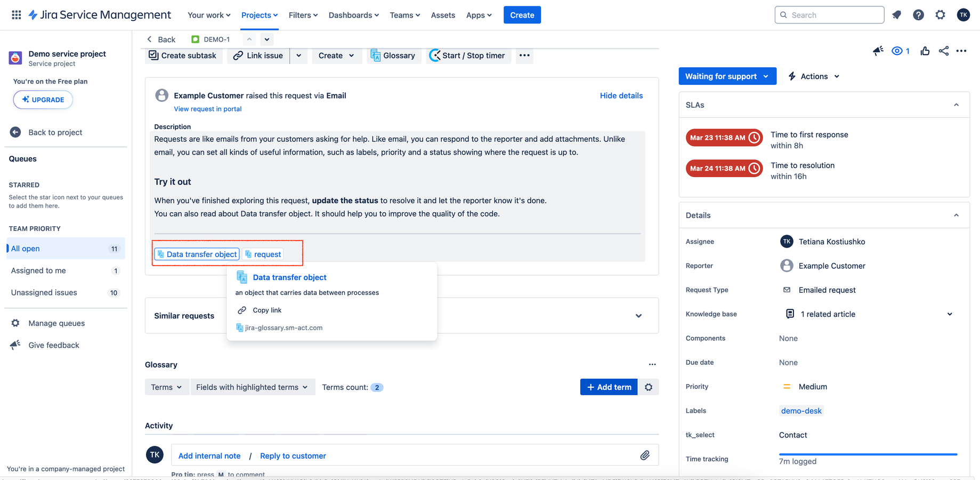Open the Filters menu
This screenshot has width=980, height=480.
click(303, 15)
